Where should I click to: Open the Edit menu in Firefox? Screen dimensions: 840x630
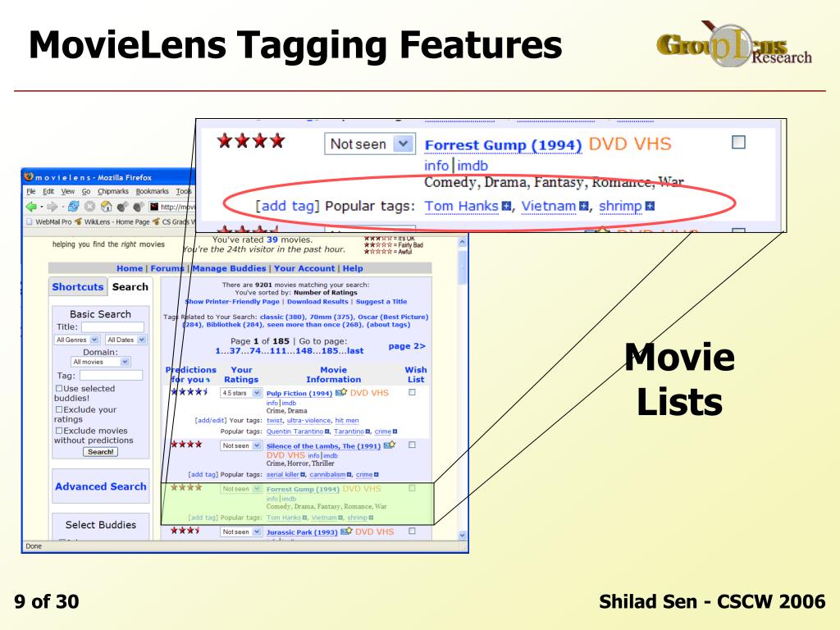click(48, 191)
